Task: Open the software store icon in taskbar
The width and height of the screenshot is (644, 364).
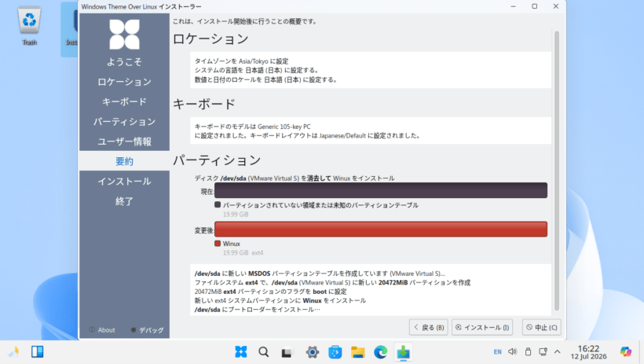Action: [335, 352]
